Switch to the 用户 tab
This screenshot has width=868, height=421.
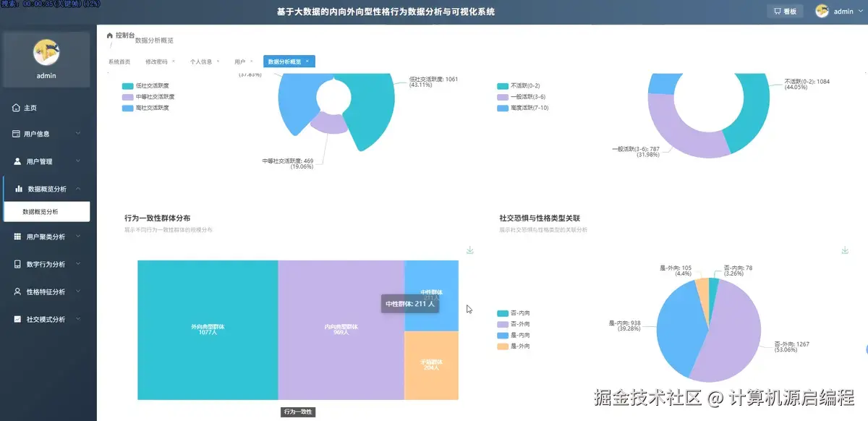(239, 61)
